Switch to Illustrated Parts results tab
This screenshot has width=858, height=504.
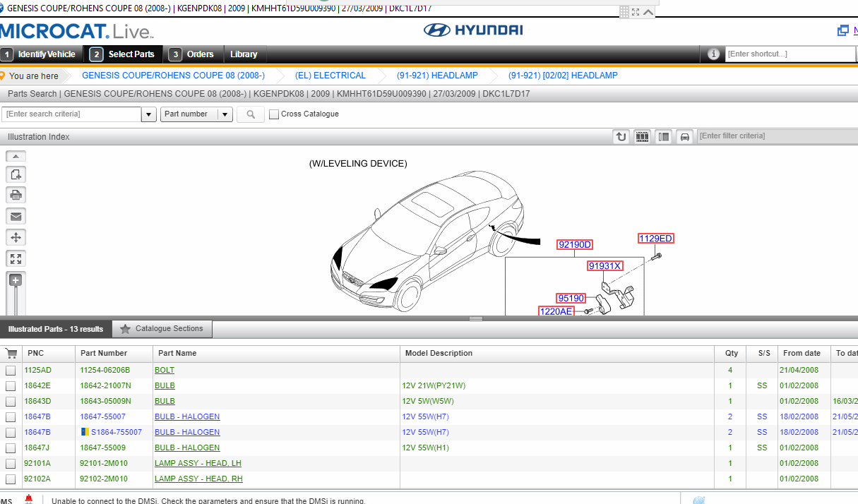point(55,329)
